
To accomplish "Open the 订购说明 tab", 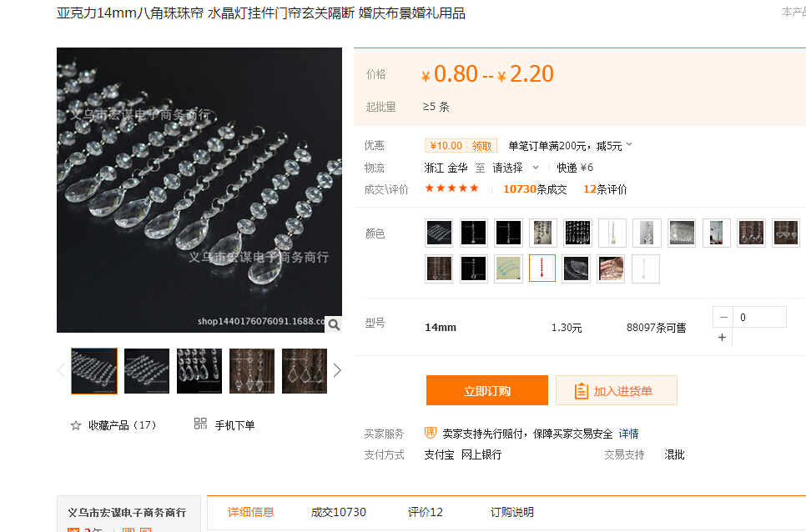I will (x=511, y=512).
